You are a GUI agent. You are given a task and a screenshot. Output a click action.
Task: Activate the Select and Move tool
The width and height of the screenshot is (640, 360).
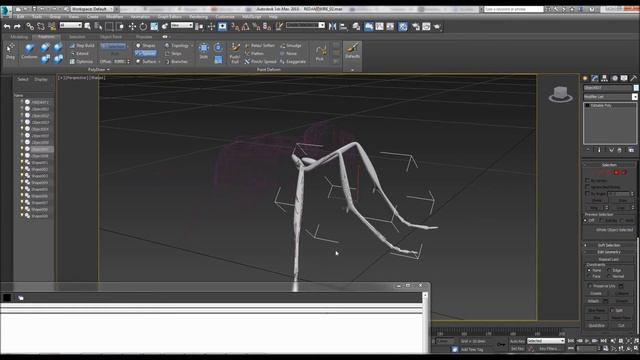coord(132,27)
